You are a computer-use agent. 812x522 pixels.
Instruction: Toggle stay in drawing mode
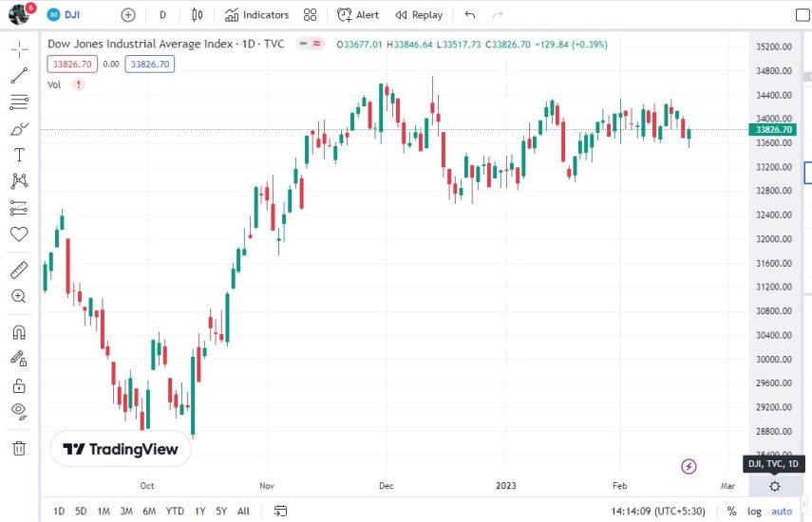(19, 359)
